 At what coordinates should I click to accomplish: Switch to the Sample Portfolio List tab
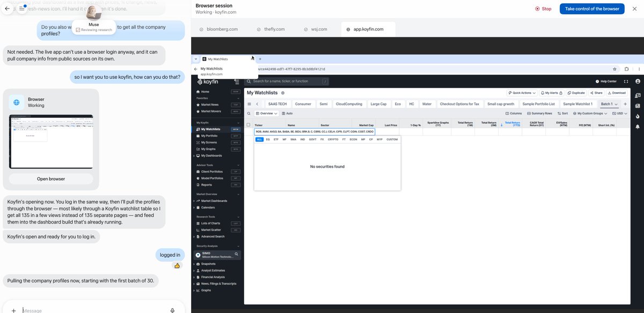538,104
